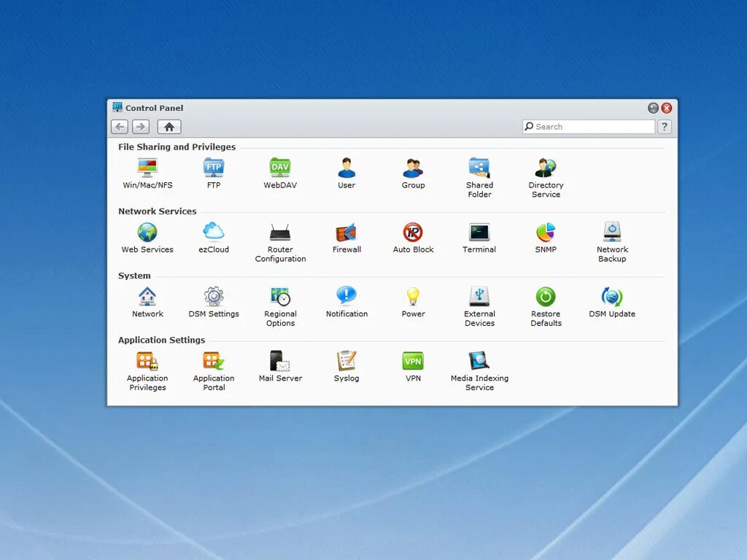Focus the Search field
The image size is (747, 560).
click(589, 127)
